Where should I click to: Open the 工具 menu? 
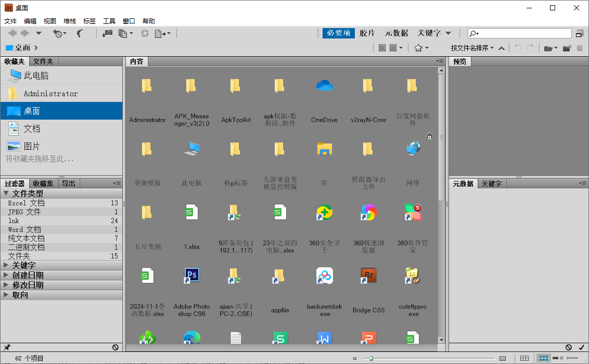click(x=109, y=21)
